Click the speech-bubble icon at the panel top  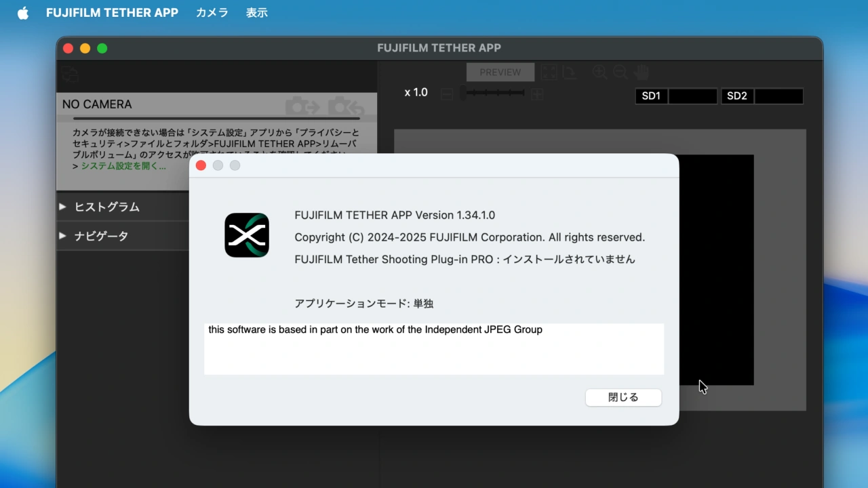[70, 75]
